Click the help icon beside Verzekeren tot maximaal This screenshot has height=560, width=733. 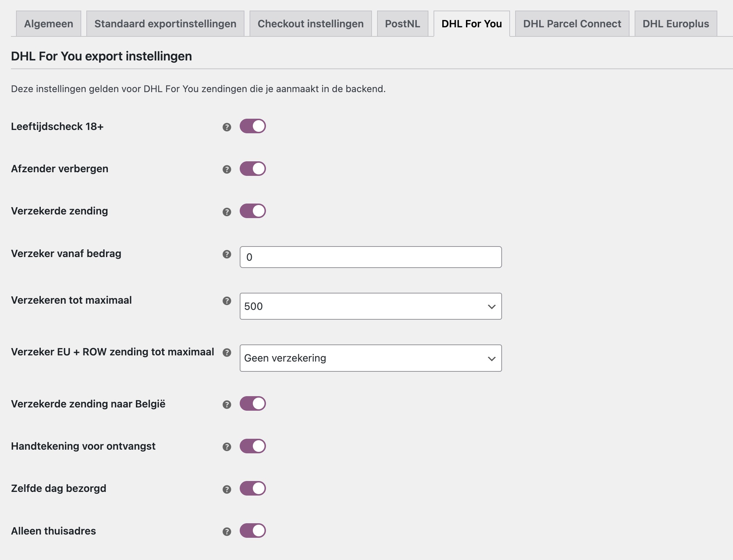tap(227, 301)
